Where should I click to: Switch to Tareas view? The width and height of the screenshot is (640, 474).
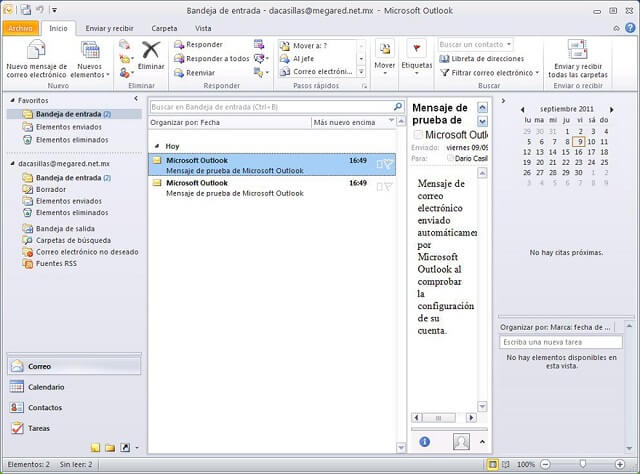coord(74,428)
